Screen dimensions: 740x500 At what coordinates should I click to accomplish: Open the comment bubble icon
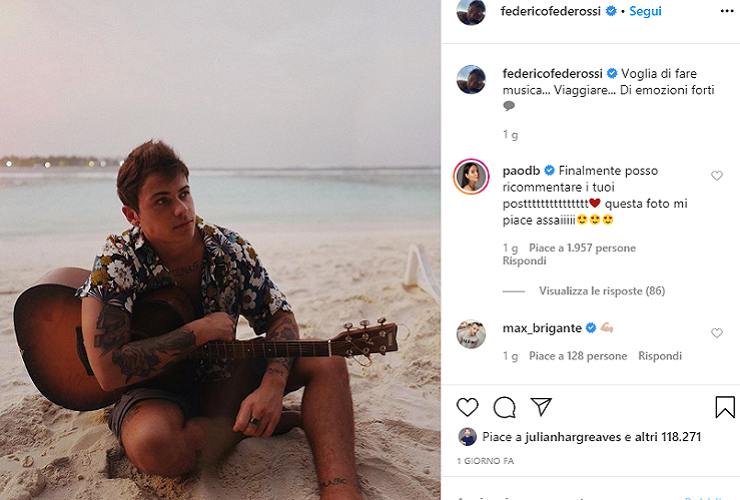click(504, 406)
